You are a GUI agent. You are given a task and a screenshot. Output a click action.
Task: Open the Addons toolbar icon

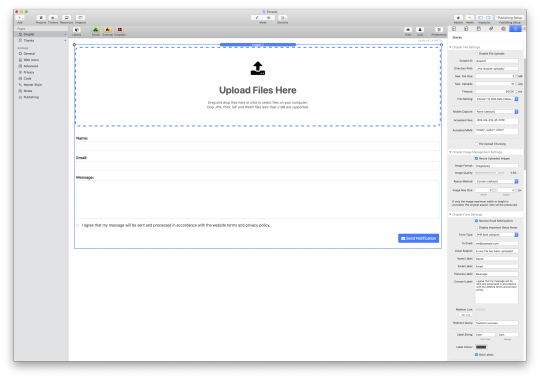(458, 18)
